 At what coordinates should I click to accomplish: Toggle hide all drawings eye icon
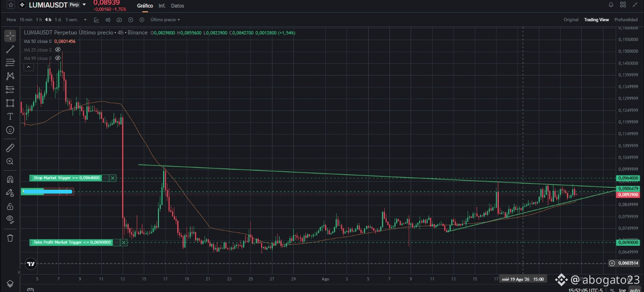coord(10,219)
